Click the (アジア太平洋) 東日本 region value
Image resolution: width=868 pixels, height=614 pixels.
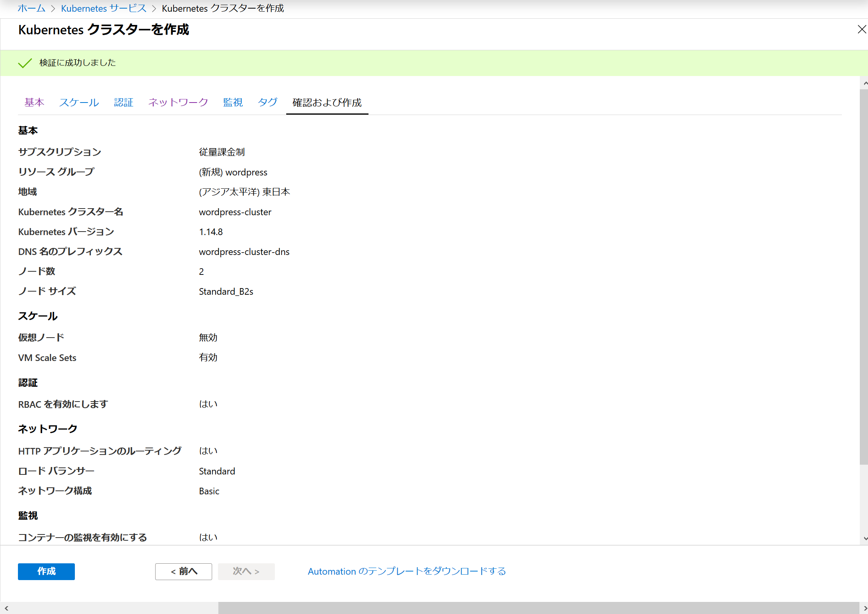click(x=244, y=192)
